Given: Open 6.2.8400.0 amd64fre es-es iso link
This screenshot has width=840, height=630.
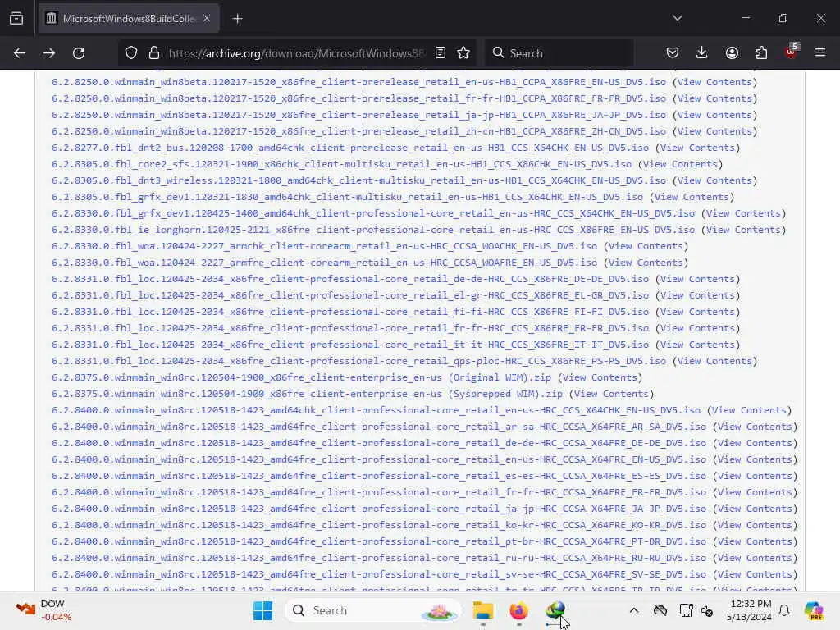Looking at the screenshot, I should pyautogui.click(x=379, y=476).
